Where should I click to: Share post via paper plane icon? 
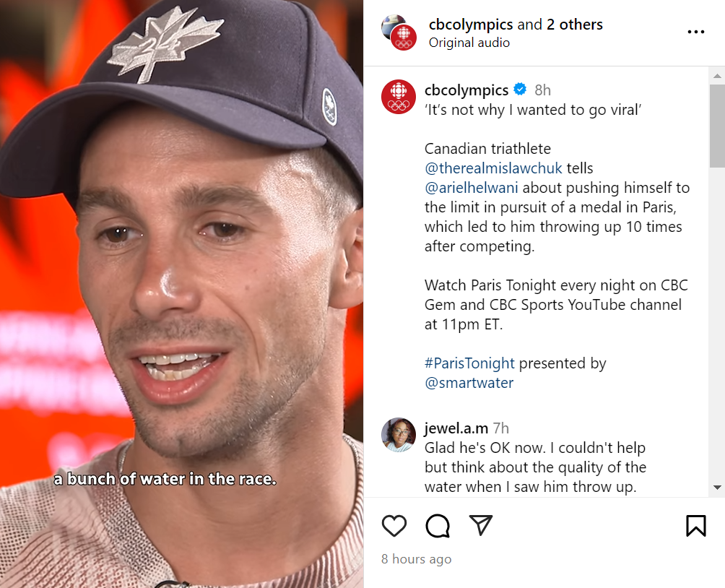click(481, 525)
